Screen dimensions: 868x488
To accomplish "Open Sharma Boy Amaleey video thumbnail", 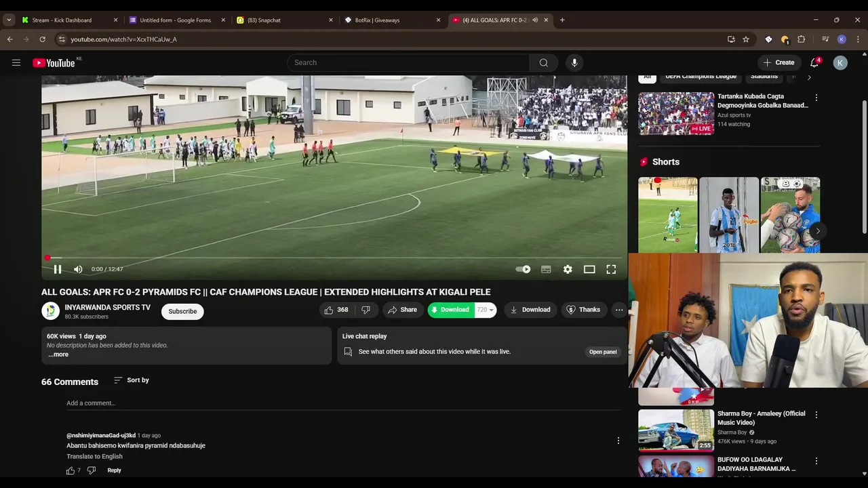I will 676,430.
